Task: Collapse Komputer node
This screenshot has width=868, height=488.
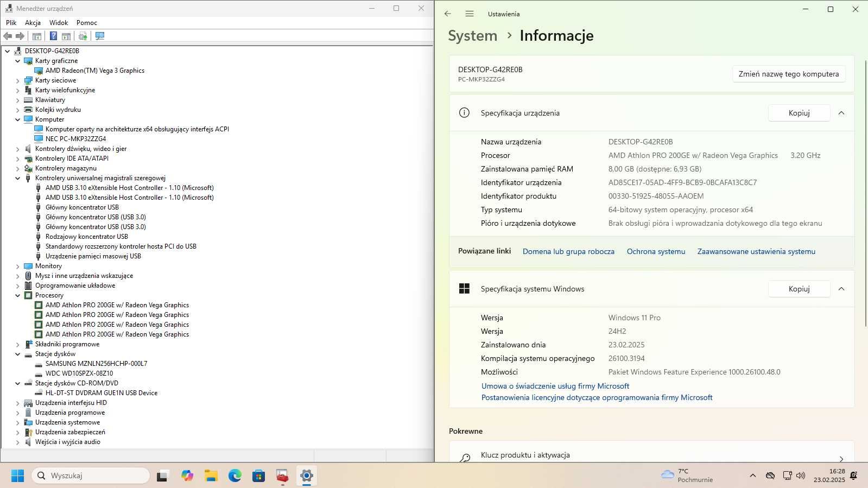Action: tap(18, 119)
